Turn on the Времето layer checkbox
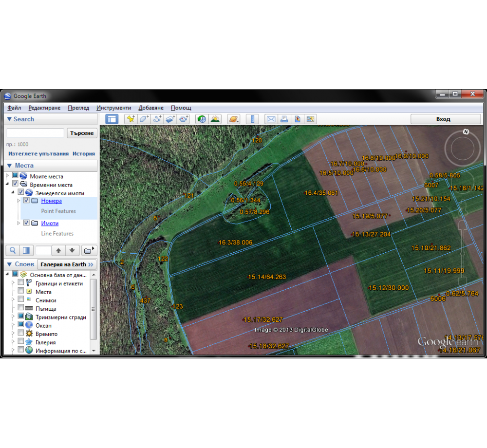This screenshot has width=487, height=448. [x=21, y=333]
